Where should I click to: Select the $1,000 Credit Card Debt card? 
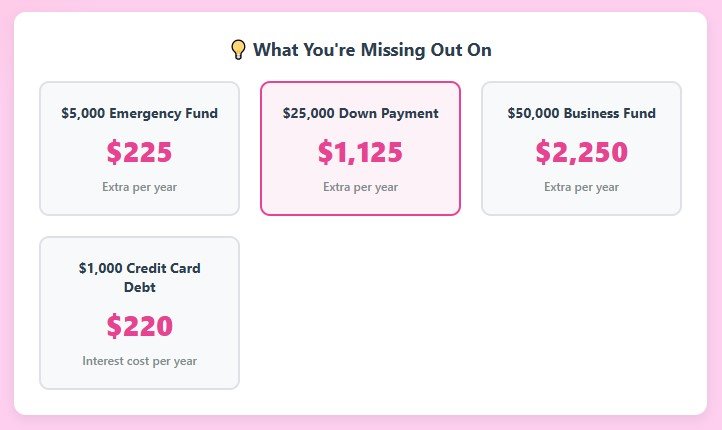coord(140,313)
